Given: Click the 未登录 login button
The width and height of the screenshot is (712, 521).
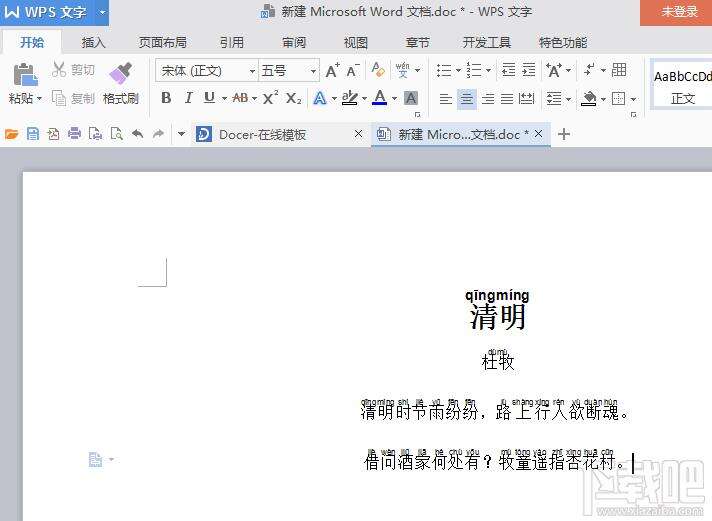Looking at the screenshot, I should click(676, 12).
